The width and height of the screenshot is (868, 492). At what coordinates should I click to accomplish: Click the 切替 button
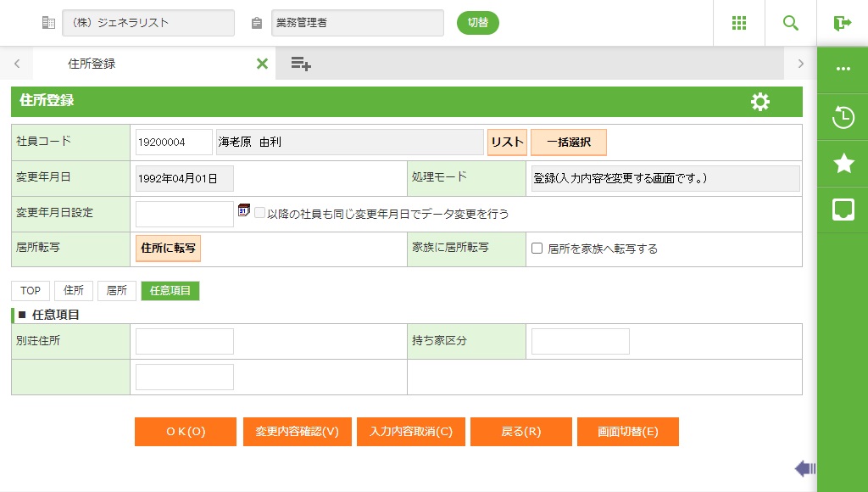pyautogui.click(x=478, y=23)
